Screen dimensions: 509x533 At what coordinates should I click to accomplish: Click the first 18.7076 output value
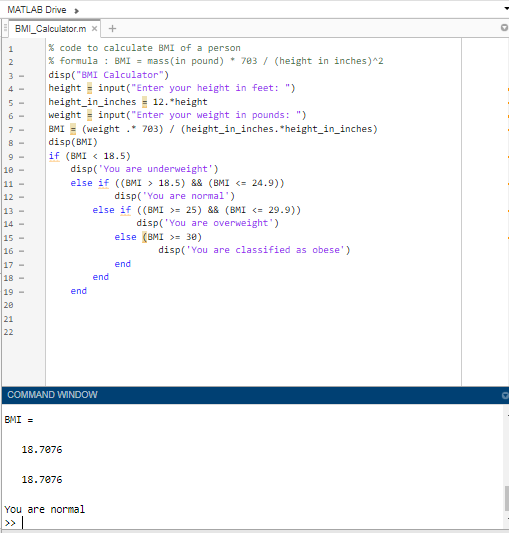[x=42, y=450]
